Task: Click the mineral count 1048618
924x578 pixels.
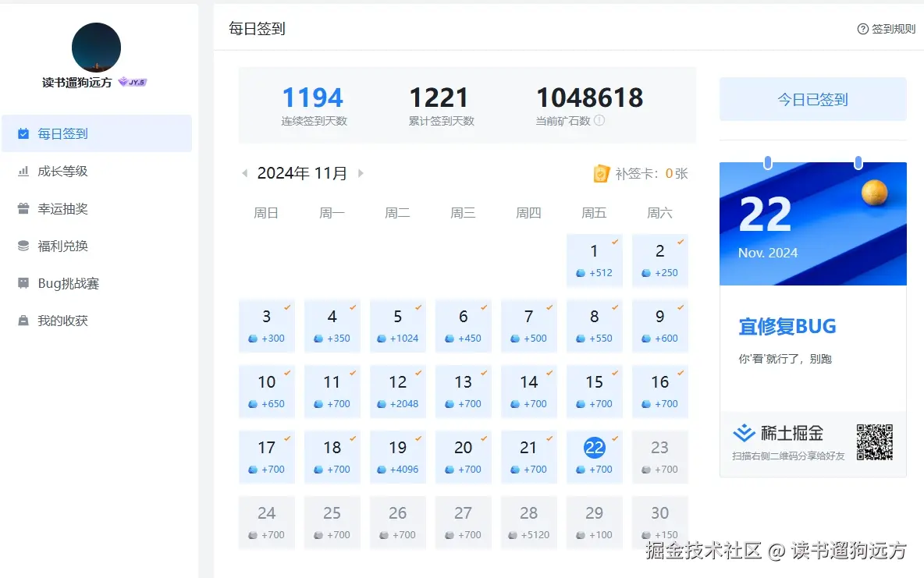Action: point(589,97)
